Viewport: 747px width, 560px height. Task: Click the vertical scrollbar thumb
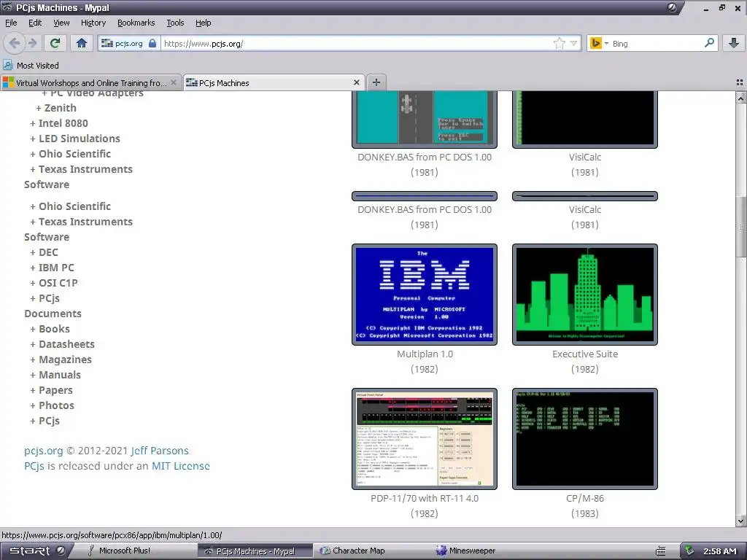click(741, 226)
